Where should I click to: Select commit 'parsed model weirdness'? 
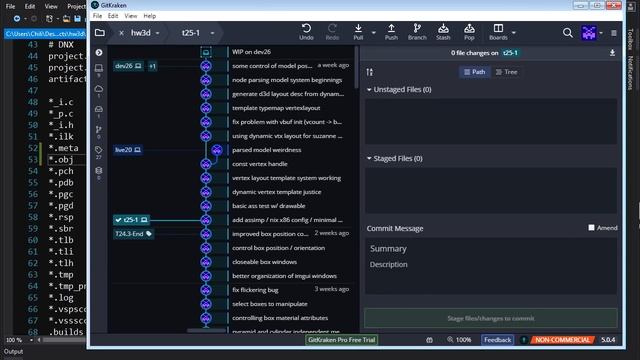coord(267,150)
